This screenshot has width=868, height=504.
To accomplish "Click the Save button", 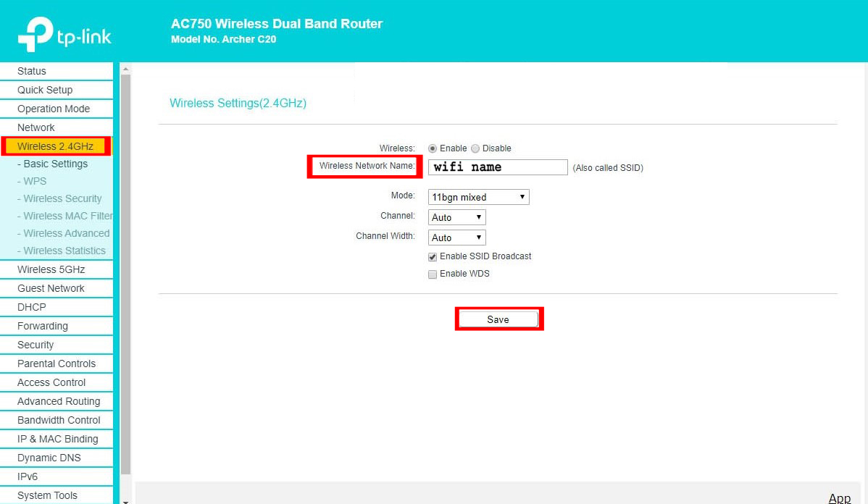I will point(498,319).
